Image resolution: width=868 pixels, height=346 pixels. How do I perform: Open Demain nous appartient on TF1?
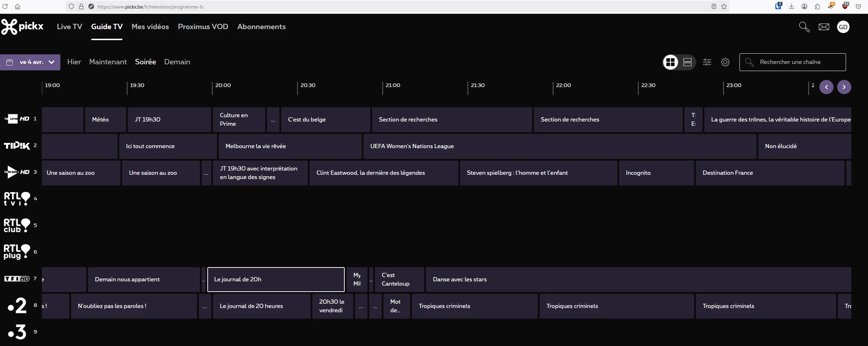pos(144,280)
